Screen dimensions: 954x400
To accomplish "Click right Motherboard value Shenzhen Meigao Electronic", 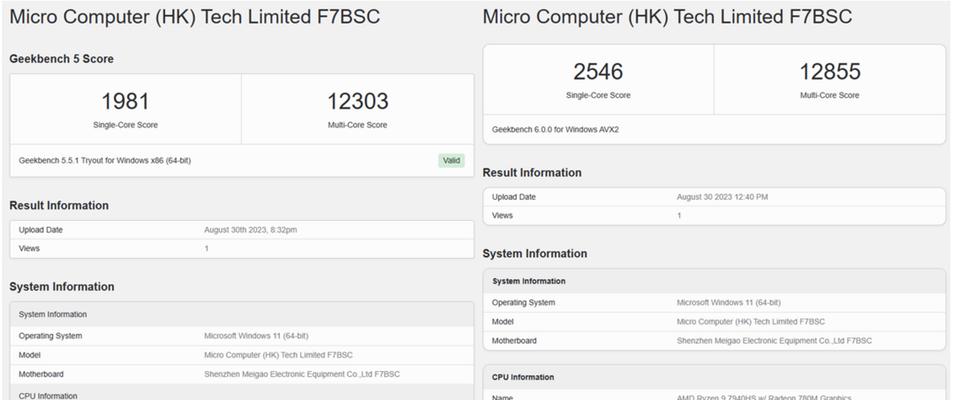I will click(774, 341).
